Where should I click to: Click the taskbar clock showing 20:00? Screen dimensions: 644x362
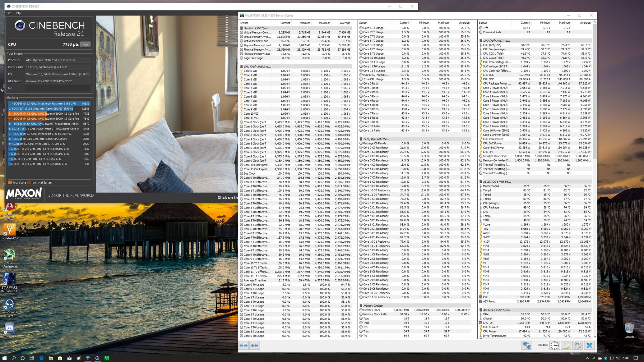626,358
